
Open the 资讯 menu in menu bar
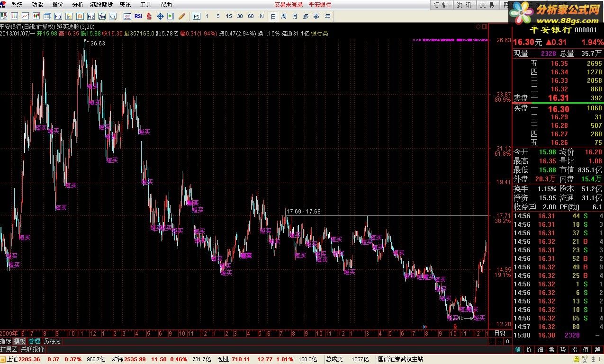[126, 5]
